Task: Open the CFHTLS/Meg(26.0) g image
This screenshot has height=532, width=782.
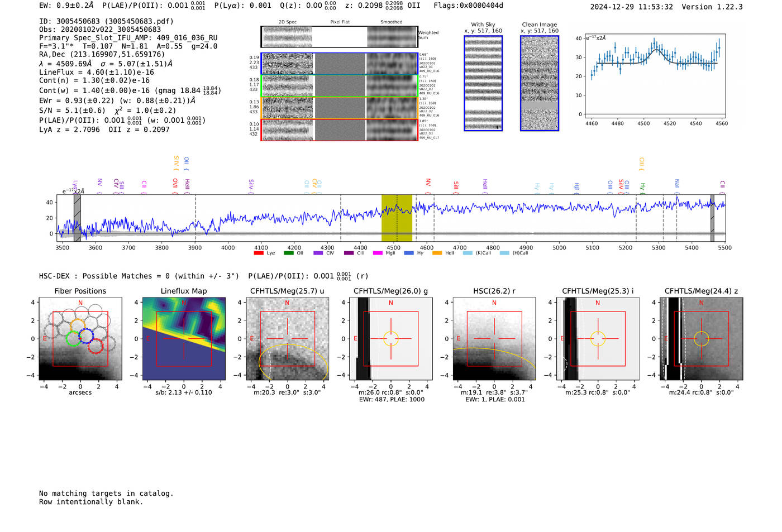Action: point(391,339)
